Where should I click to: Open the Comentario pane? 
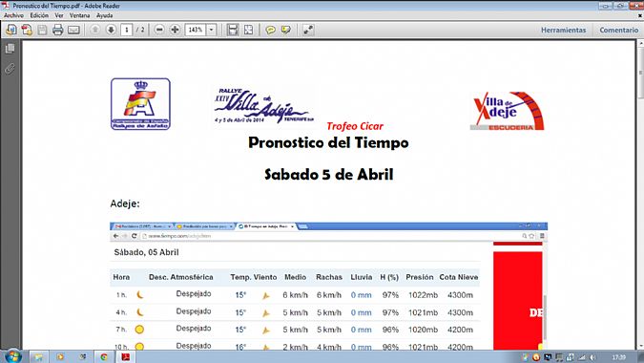click(x=618, y=30)
